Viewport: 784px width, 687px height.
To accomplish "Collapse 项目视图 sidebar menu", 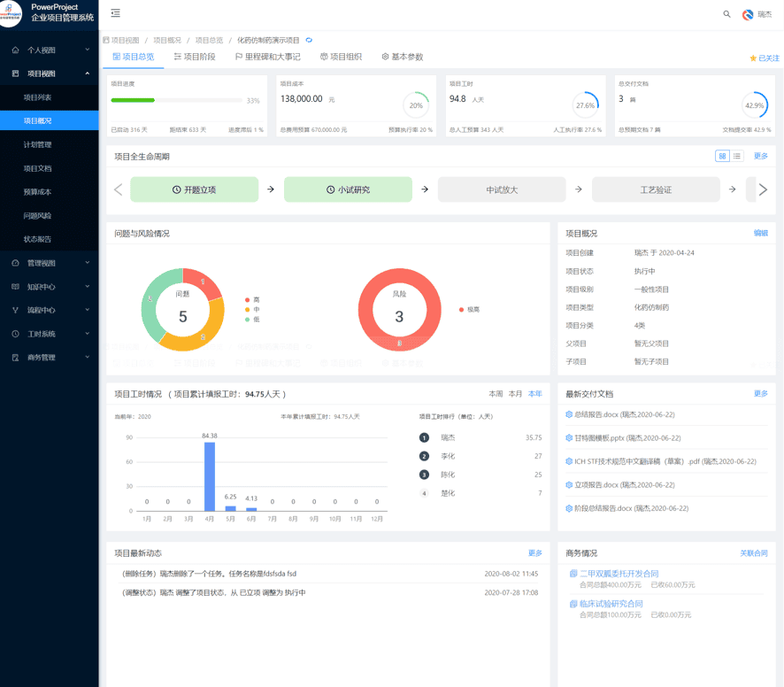I will pyautogui.click(x=49, y=73).
